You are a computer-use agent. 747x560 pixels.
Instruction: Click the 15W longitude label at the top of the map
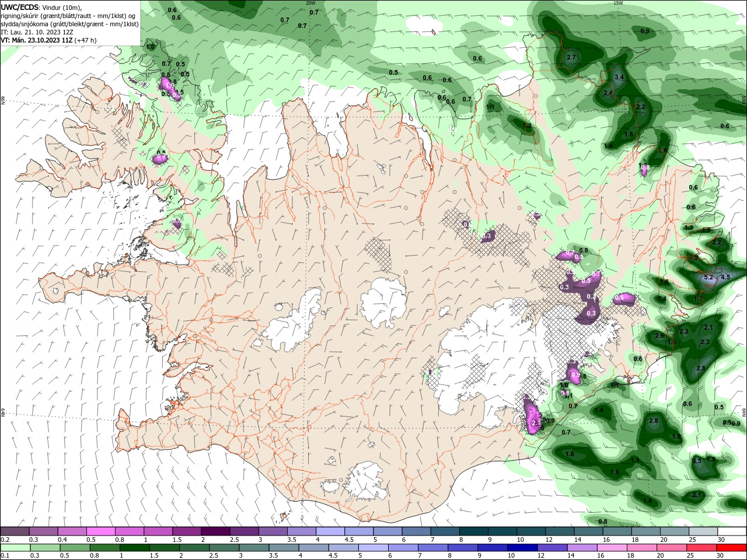tap(618, 3)
